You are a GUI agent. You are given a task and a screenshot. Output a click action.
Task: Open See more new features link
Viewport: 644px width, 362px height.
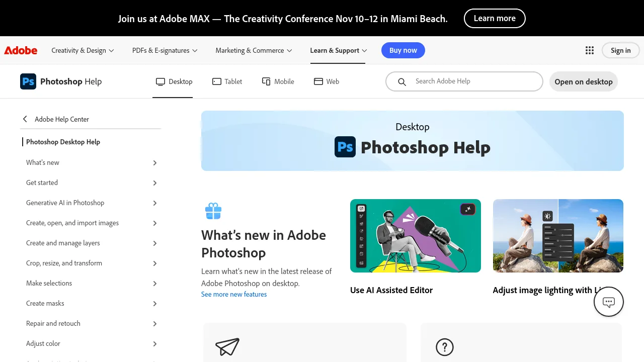[x=234, y=294]
